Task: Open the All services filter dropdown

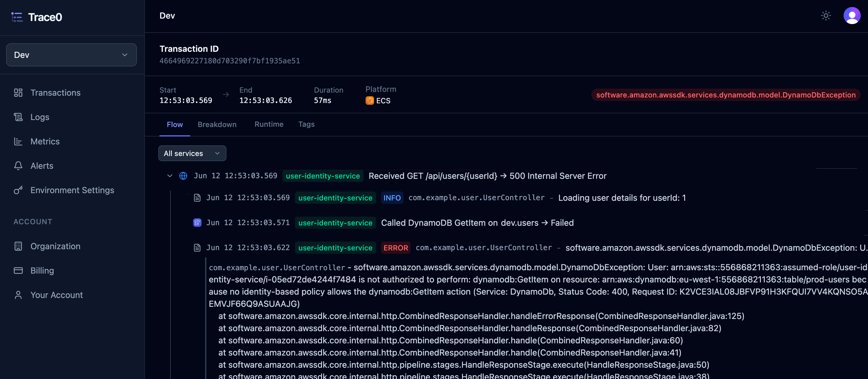Action: 192,154
